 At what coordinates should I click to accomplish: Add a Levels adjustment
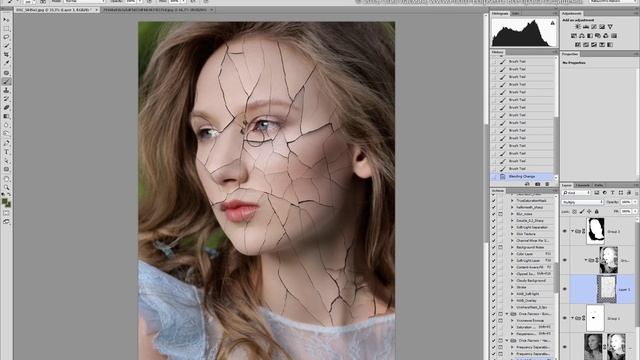click(586, 27)
